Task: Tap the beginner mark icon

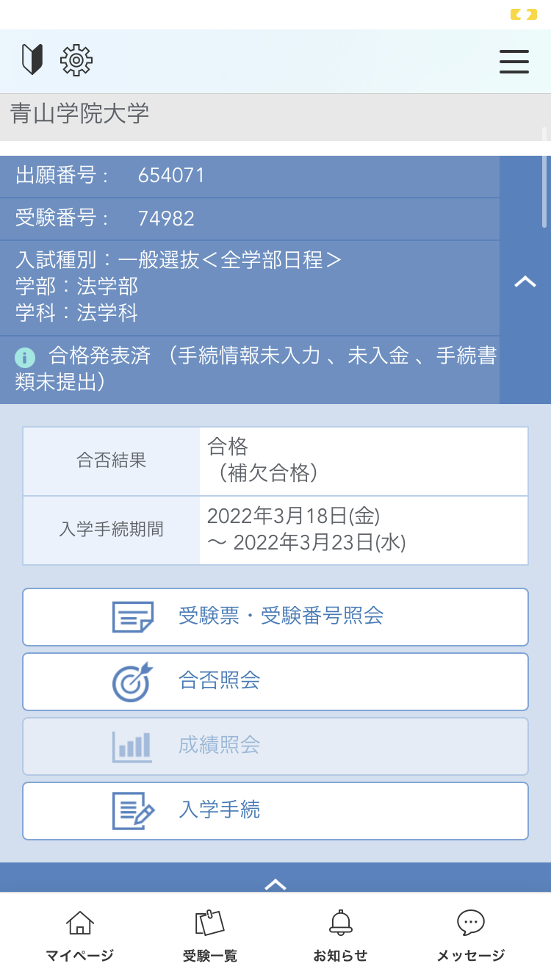Action: click(x=32, y=60)
